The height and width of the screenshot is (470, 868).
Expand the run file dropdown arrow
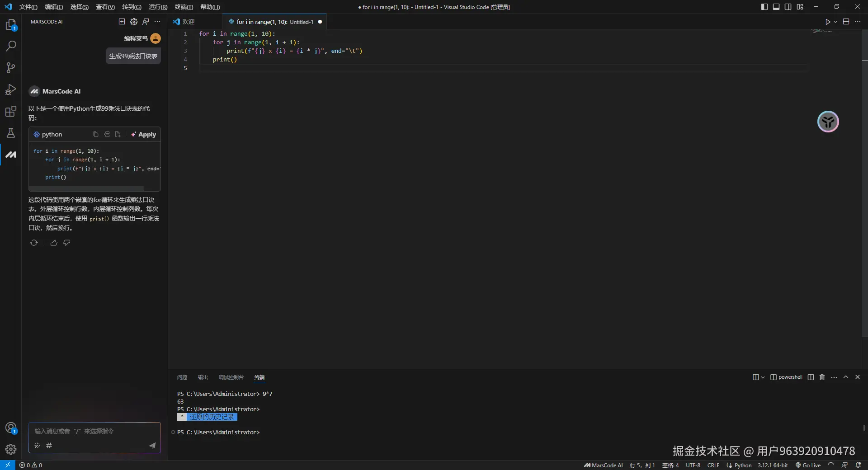[x=835, y=22]
